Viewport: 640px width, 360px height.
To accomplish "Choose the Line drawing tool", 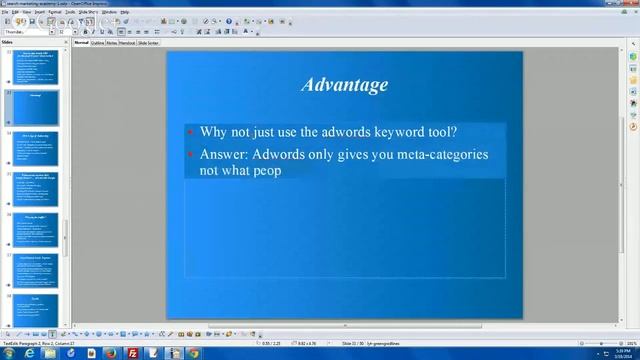I will click(18, 334).
